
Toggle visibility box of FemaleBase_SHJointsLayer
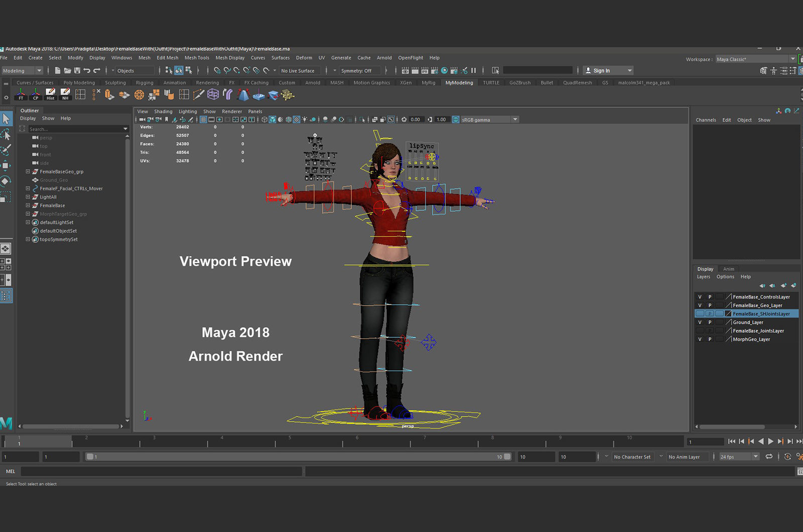[x=700, y=314]
